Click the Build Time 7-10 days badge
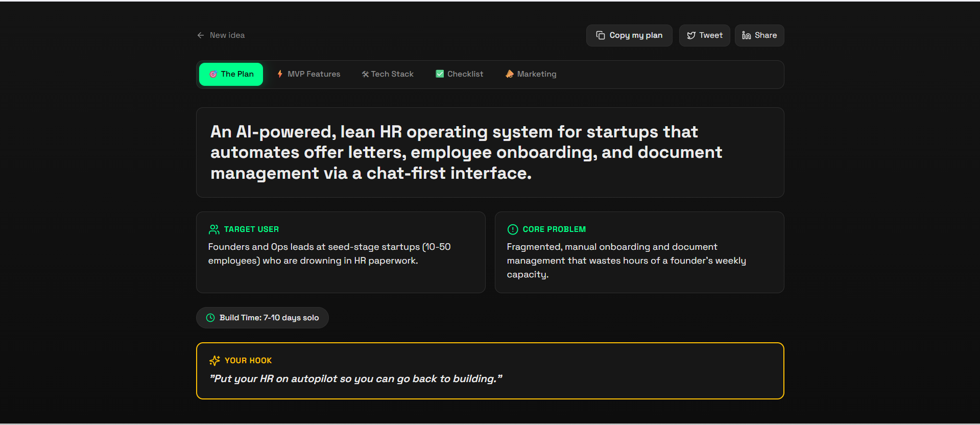 pos(262,318)
